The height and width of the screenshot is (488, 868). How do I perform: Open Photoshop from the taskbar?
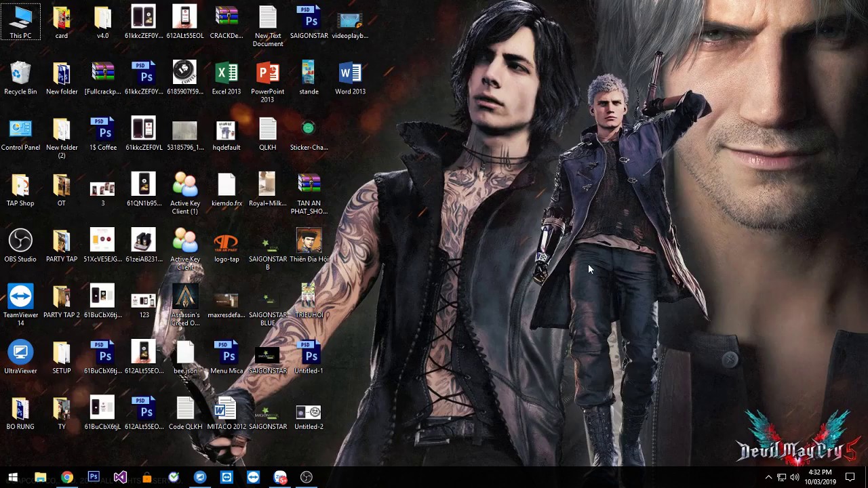click(94, 477)
